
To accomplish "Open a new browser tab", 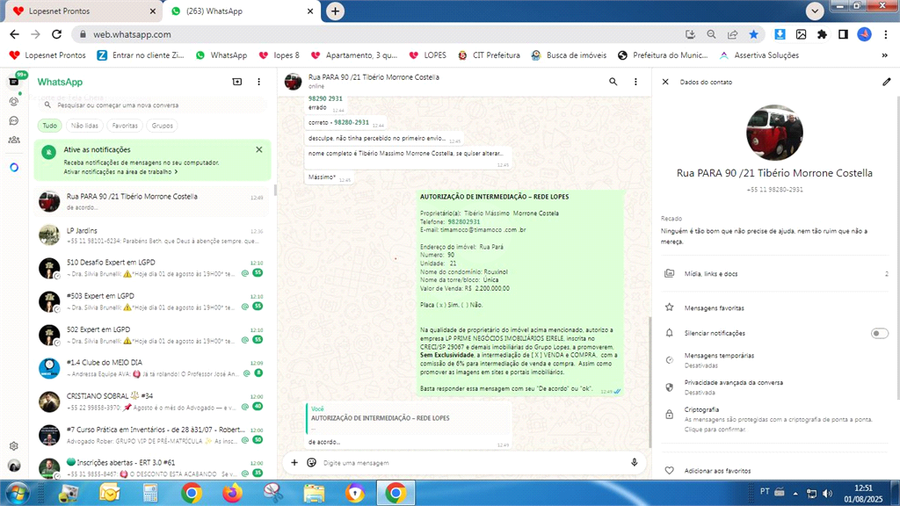I will click(335, 11).
